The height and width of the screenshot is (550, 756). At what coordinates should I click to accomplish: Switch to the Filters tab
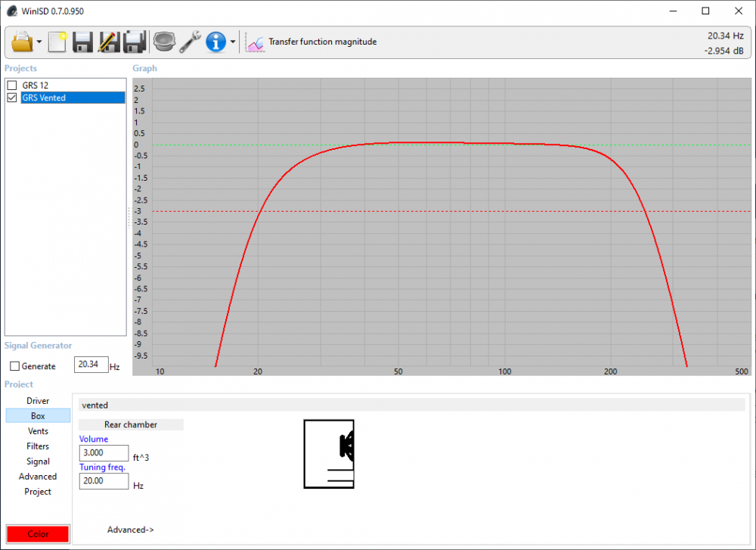38,446
